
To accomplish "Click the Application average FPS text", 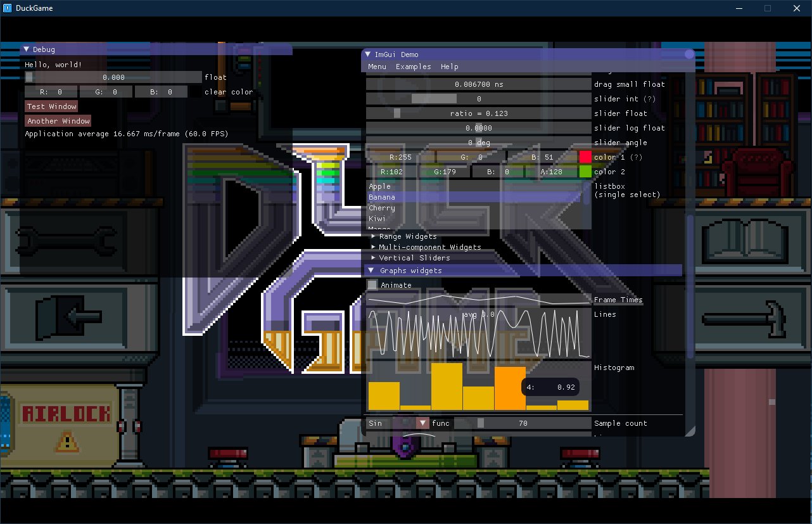I will pyautogui.click(x=127, y=134).
